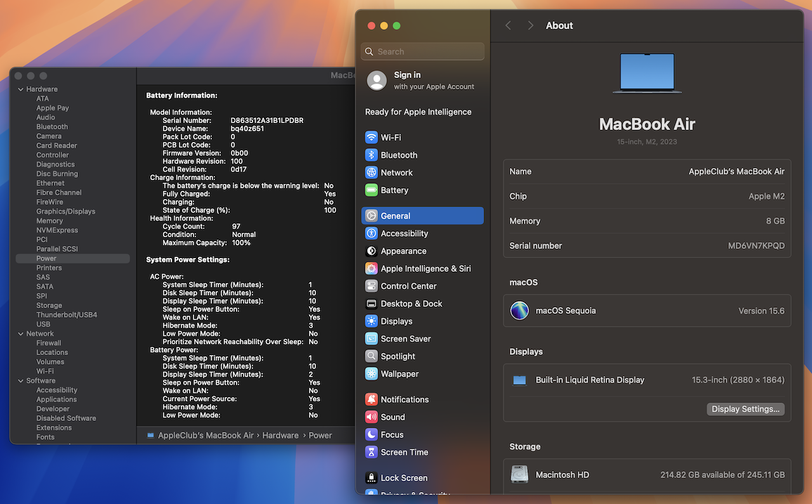812x504 pixels.
Task: Select Disabled Software in System Information
Action: (66, 418)
